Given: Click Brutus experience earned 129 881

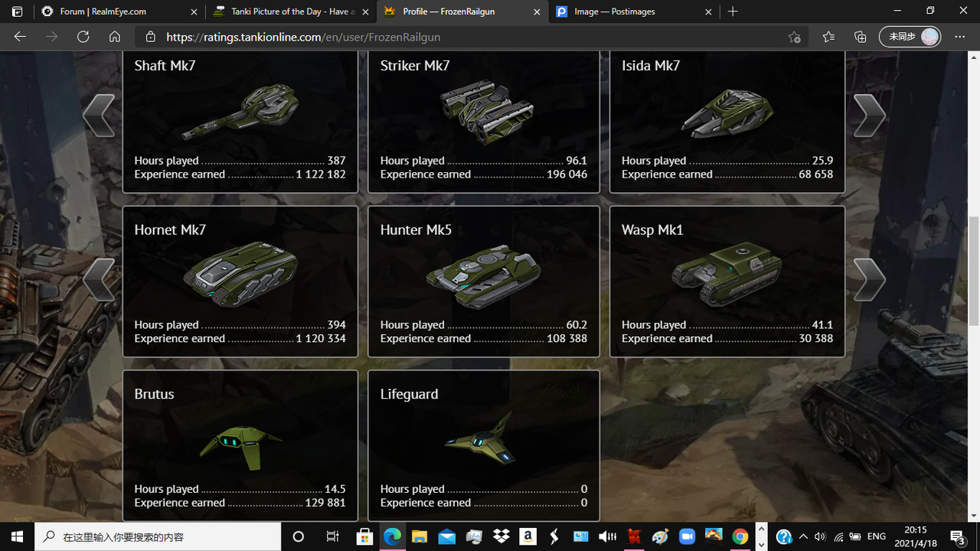Looking at the screenshot, I should coord(325,503).
